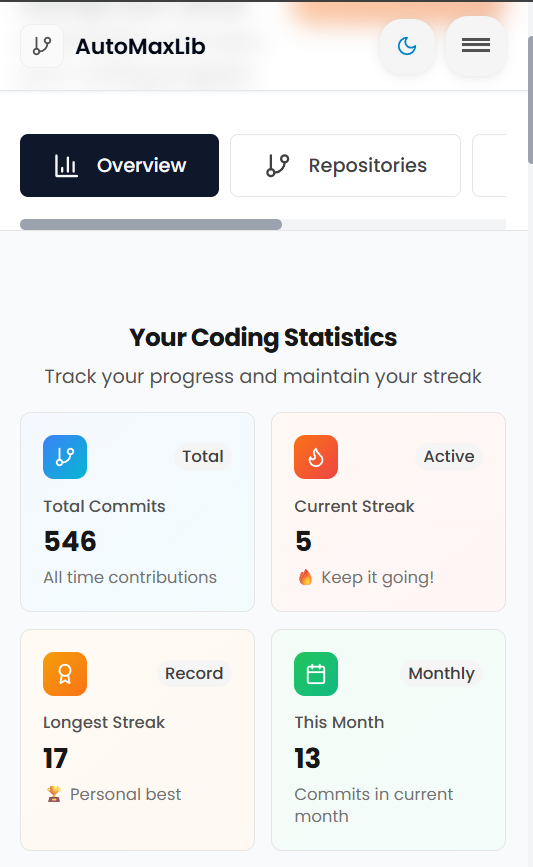Click the 546 total commits number

(70, 541)
